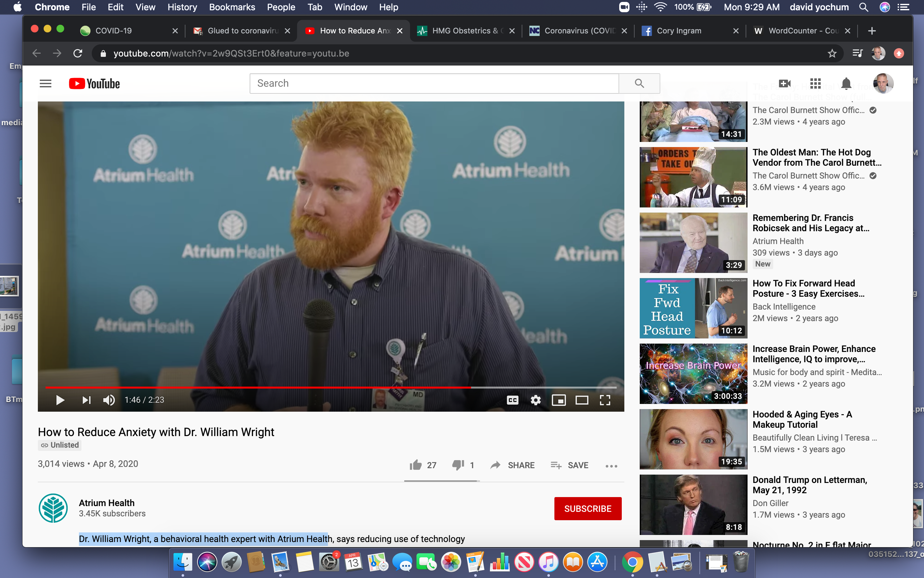
Task: Switch to the Cory Ingram Facebook tab
Action: [690, 31]
